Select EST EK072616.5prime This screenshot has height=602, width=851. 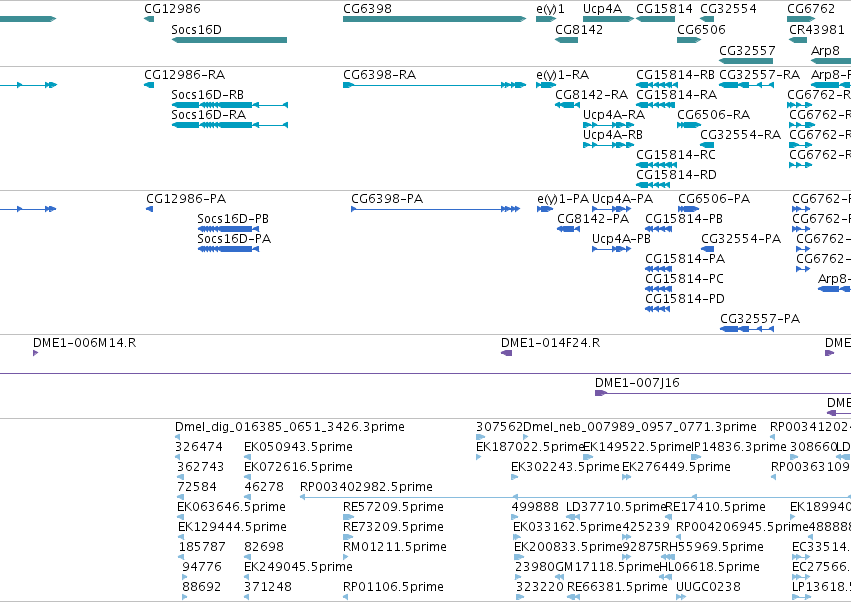[247, 477]
